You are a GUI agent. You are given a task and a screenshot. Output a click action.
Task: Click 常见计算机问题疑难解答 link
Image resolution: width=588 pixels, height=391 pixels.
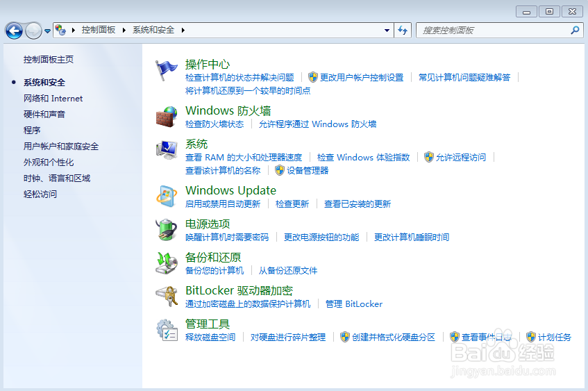pos(464,77)
